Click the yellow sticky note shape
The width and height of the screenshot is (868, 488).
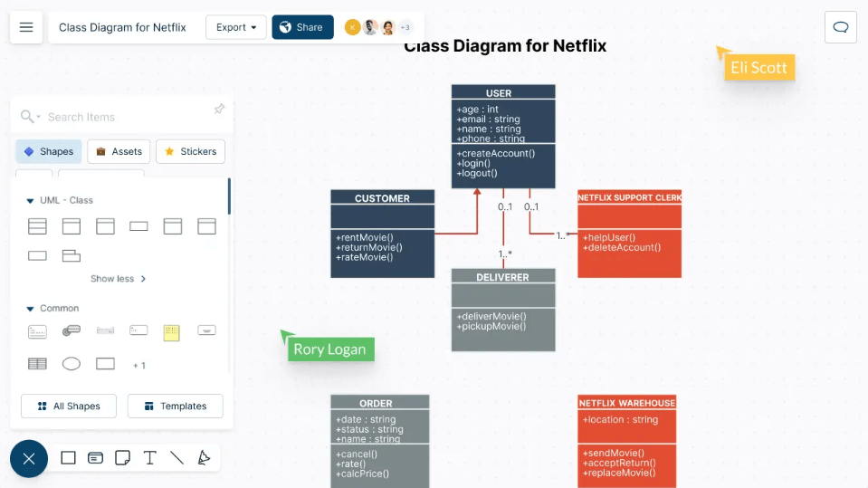(171, 332)
